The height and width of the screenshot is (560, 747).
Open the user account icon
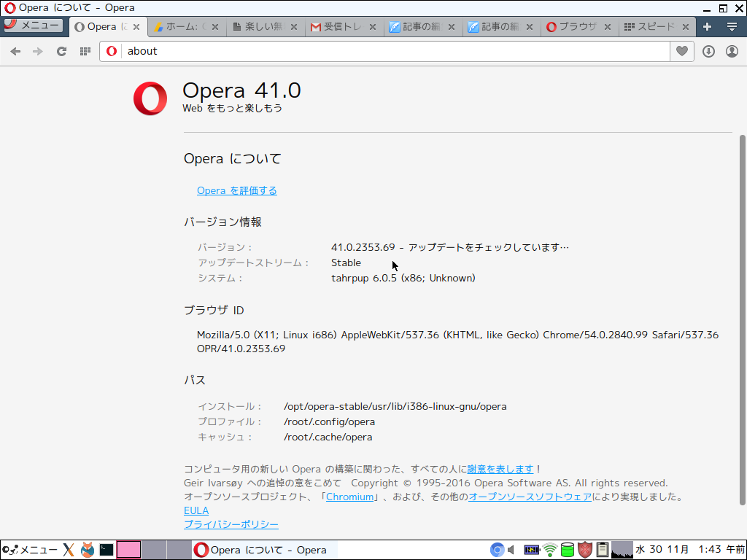(732, 52)
